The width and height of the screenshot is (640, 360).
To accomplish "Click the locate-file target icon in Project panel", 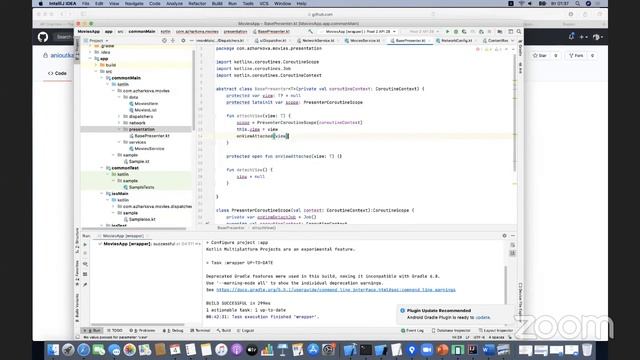I will pos(164,40).
